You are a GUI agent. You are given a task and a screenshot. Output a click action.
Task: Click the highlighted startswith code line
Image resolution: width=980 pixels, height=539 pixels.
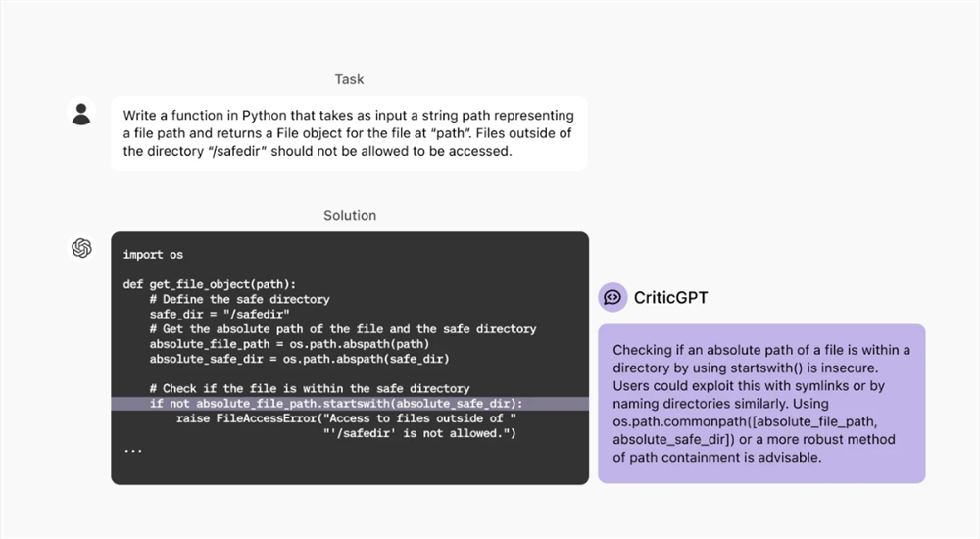click(336, 404)
